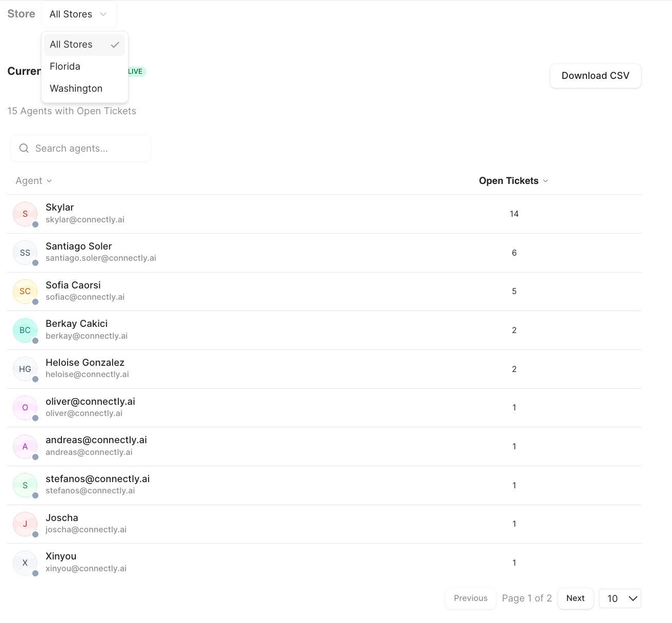Screen dimensions: 672x623
Task: Click 15 Agents with Open Tickets text
Action: tap(72, 111)
